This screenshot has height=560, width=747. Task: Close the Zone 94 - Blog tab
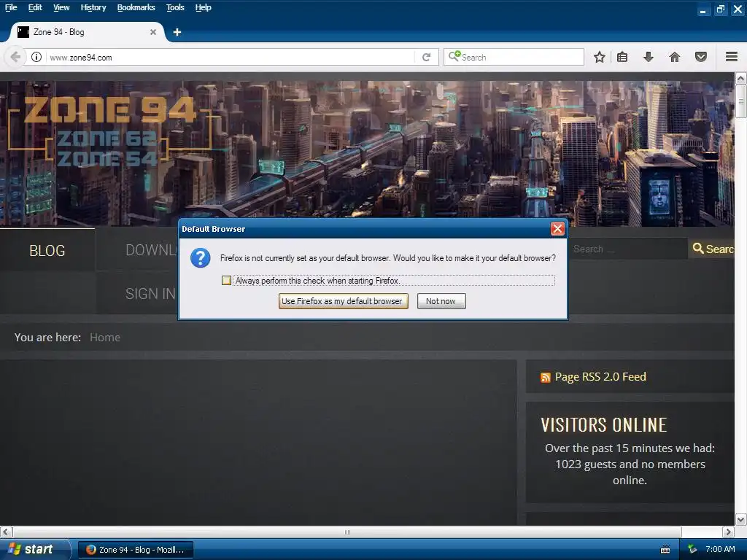click(x=153, y=32)
